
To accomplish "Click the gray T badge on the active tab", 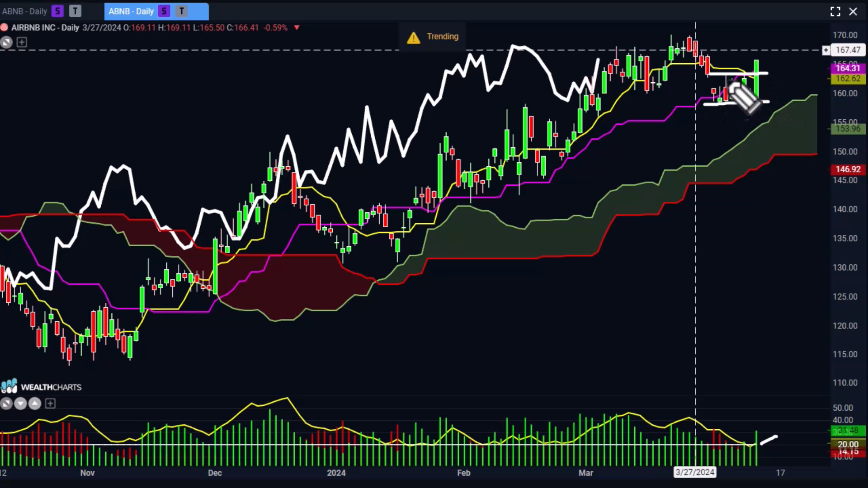I will 182,11.
